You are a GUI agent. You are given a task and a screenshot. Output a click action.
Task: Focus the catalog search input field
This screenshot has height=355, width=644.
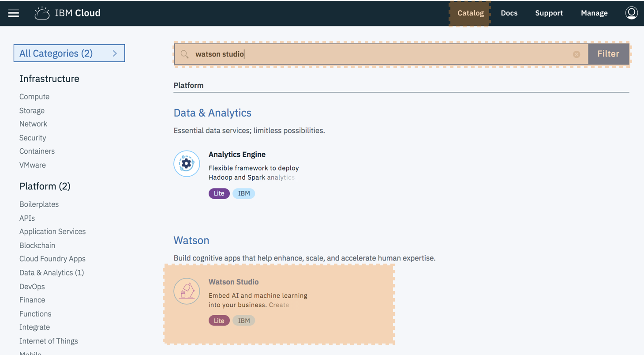(x=381, y=54)
